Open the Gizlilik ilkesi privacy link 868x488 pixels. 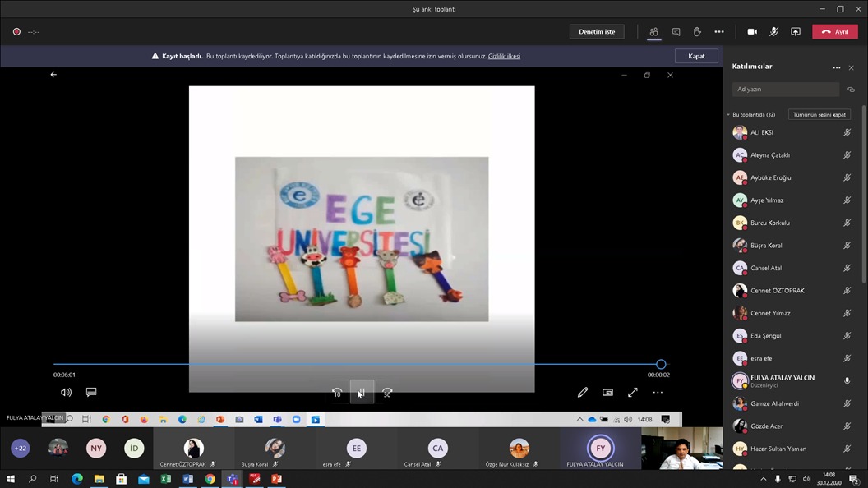[x=504, y=56]
